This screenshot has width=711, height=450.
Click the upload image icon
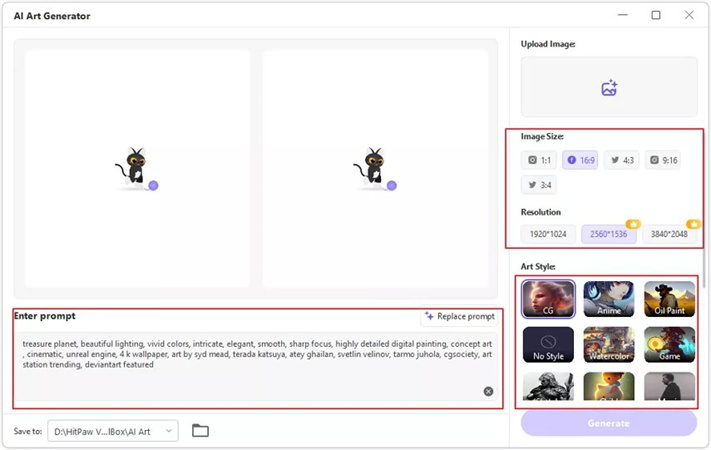point(609,88)
